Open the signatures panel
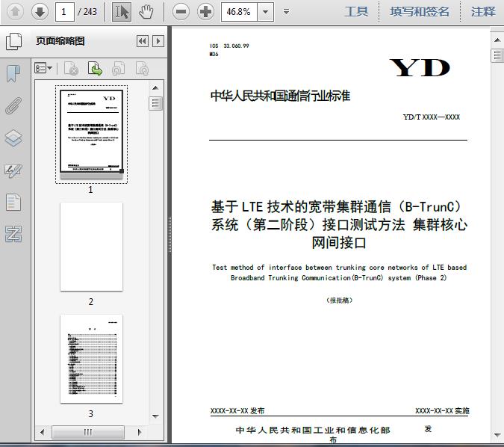Viewport: 504px width, 447px height. pos(13,170)
